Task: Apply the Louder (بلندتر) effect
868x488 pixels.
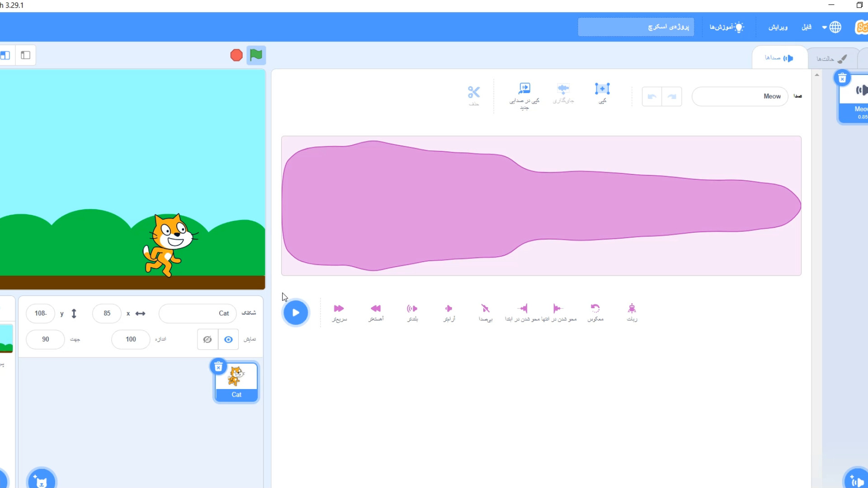Action: 412,313
